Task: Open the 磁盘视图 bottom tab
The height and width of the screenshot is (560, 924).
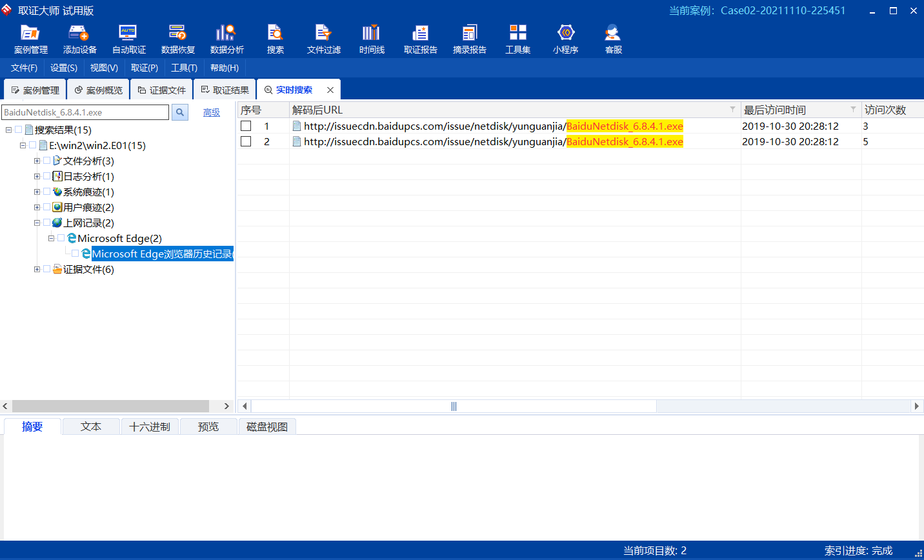Action: point(267,426)
